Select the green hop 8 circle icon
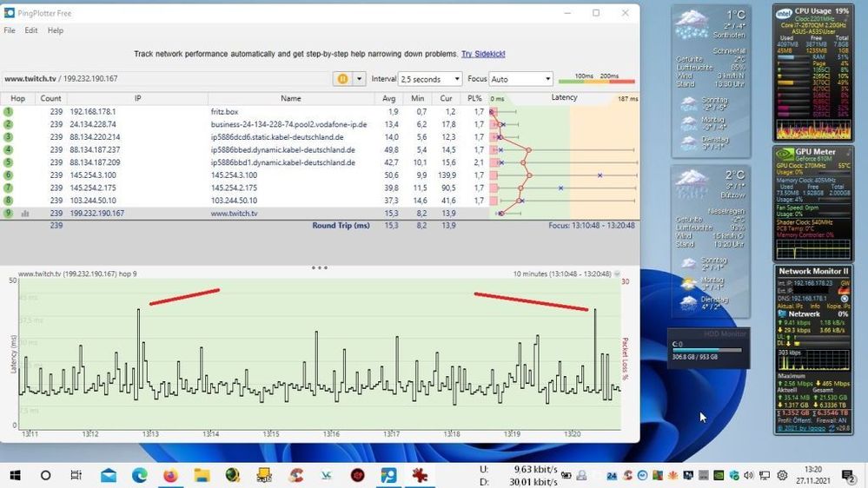The width and height of the screenshot is (868, 488). tap(8, 201)
